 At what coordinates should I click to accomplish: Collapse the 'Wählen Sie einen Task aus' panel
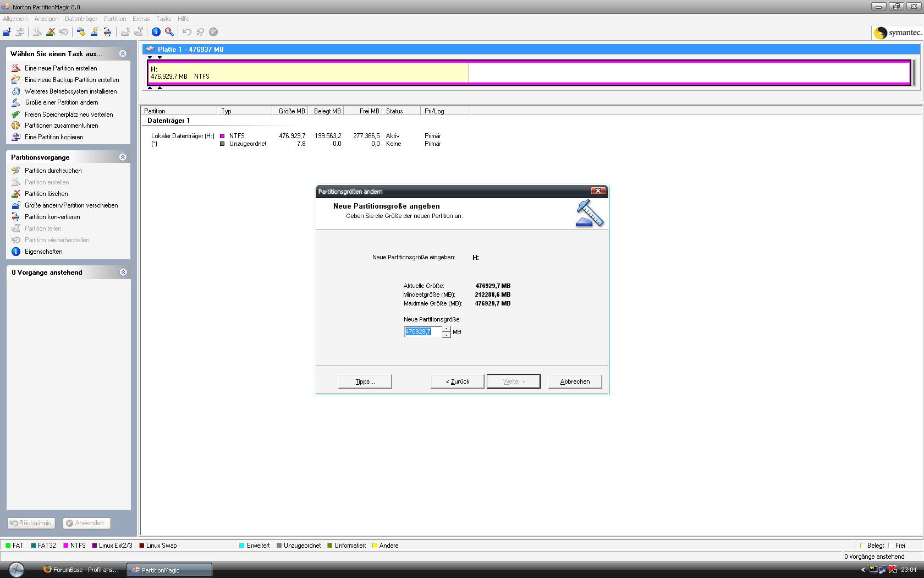pos(123,53)
